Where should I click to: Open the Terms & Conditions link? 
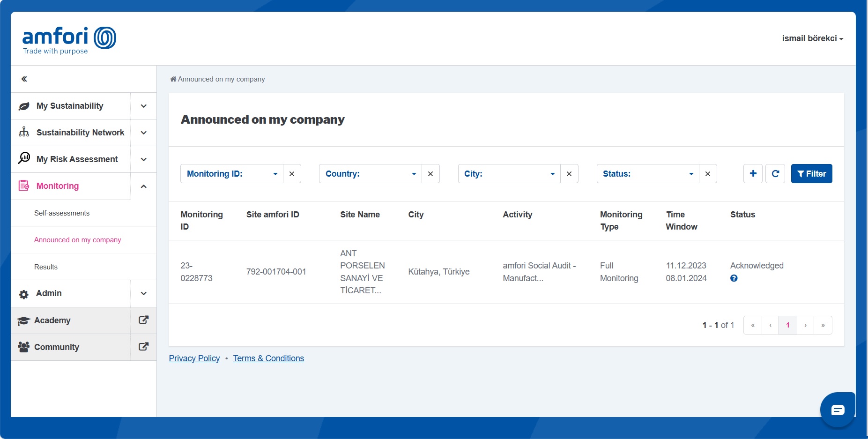[268, 358]
